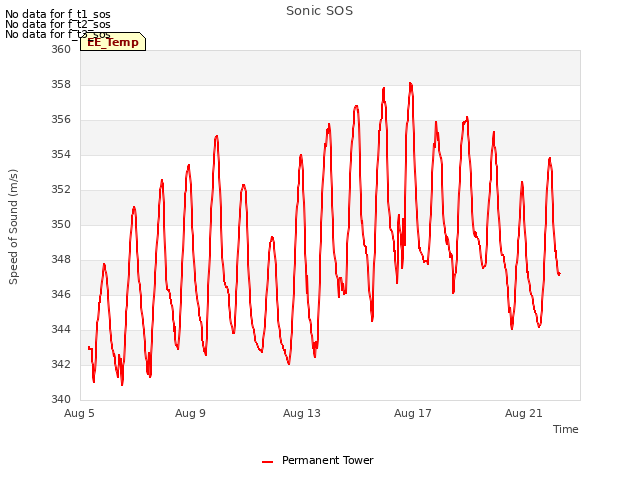Viewport: 640px width, 480px height.
Task: Click the 342 y-axis tick label
Action: pyautogui.click(x=61, y=364)
